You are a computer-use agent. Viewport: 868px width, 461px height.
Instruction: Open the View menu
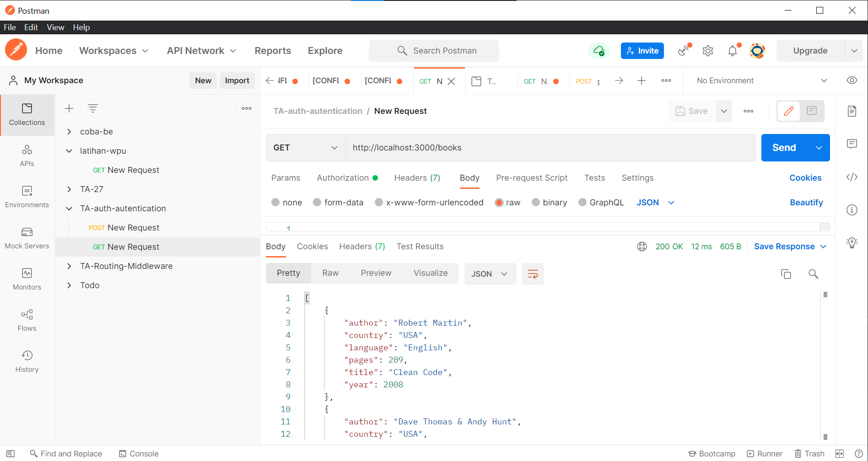click(x=55, y=27)
